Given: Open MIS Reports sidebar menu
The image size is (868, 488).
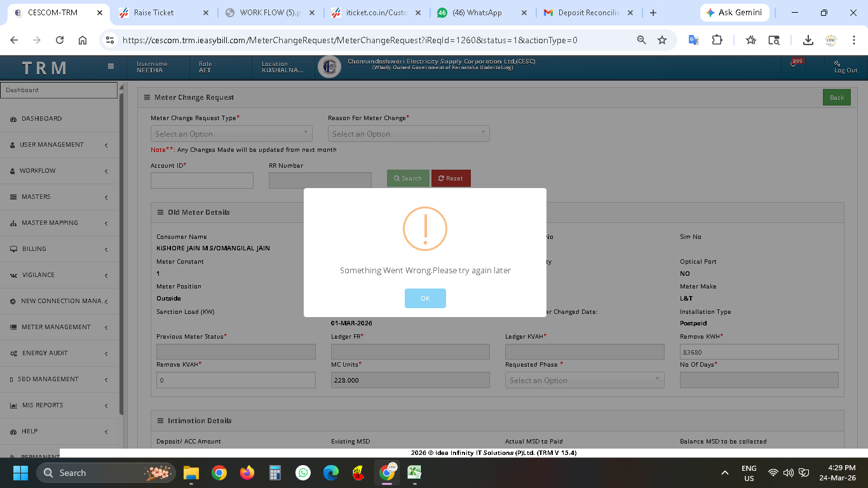Looking at the screenshot, I should [59, 405].
